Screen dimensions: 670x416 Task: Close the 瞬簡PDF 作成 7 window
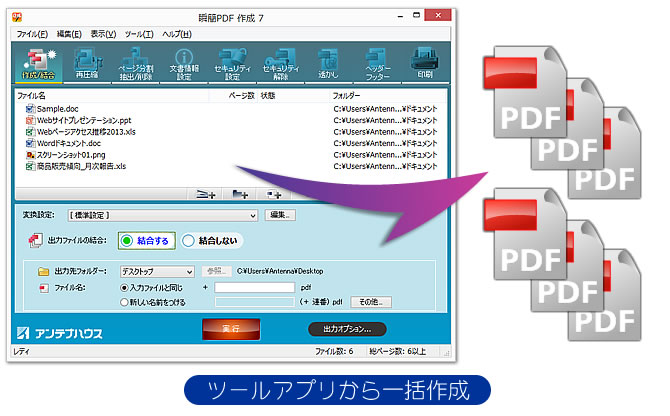(438, 15)
